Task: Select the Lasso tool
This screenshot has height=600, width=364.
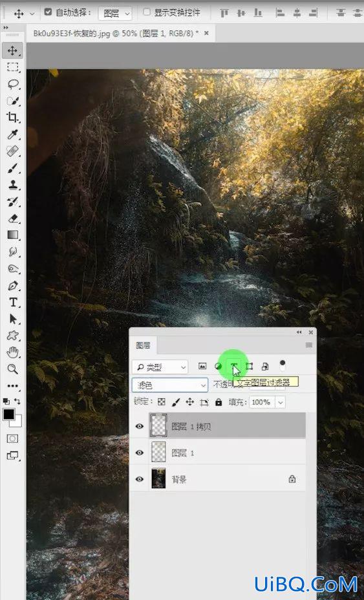Action: click(13, 84)
